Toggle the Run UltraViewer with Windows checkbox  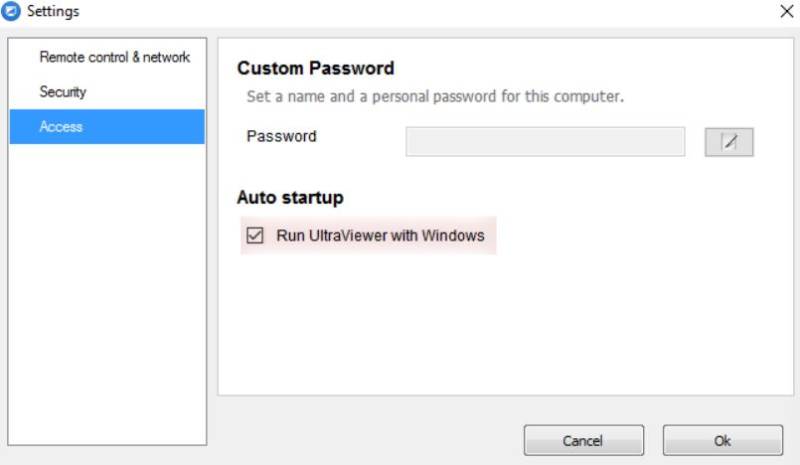click(255, 236)
